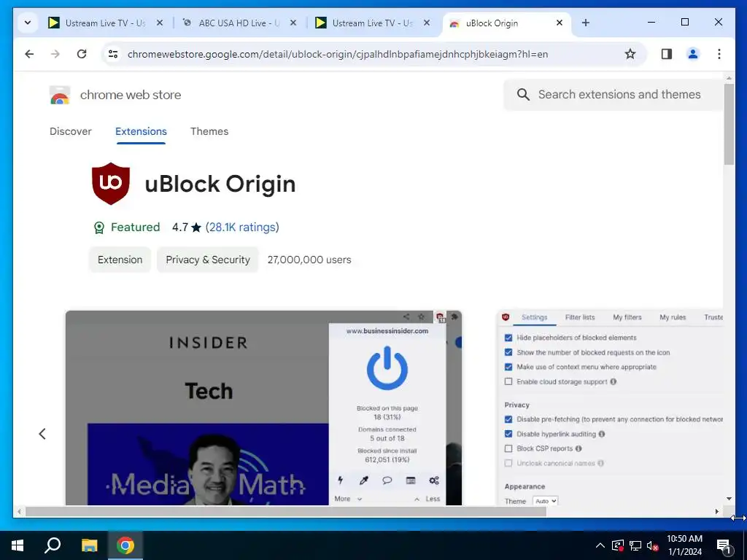
Task: Toggle Hide placeholders of blocked elements checkbox
Action: (x=508, y=338)
